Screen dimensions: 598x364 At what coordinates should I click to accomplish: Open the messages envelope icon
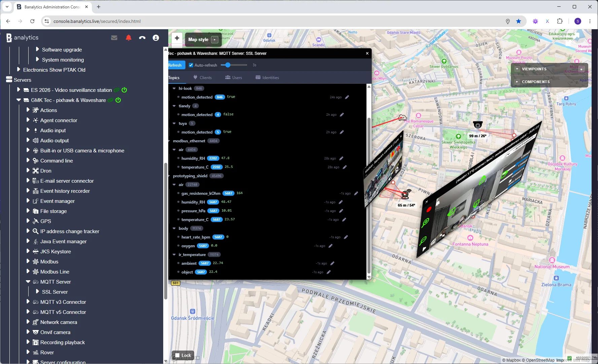click(x=114, y=38)
